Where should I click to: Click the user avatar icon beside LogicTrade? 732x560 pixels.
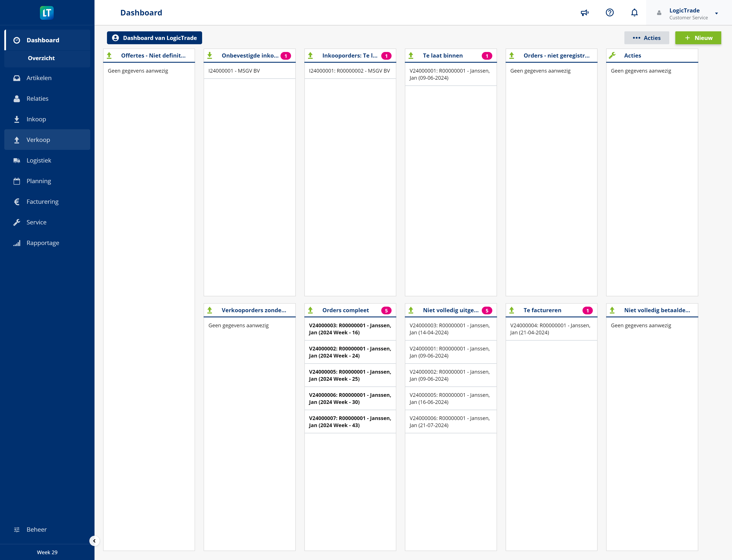(x=659, y=13)
